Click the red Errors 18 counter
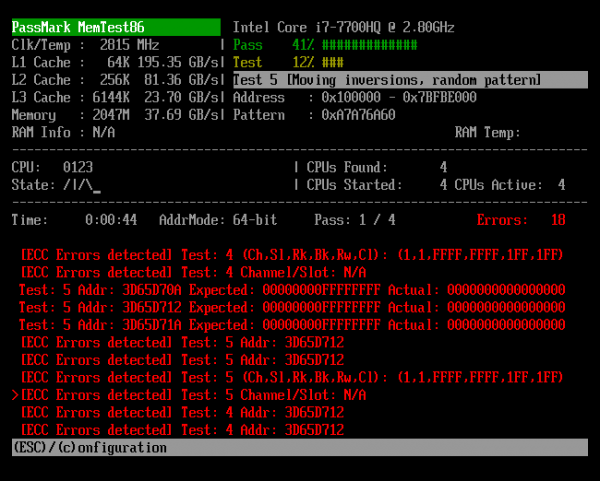Image resolution: width=600 pixels, height=481 pixels. tap(521, 220)
